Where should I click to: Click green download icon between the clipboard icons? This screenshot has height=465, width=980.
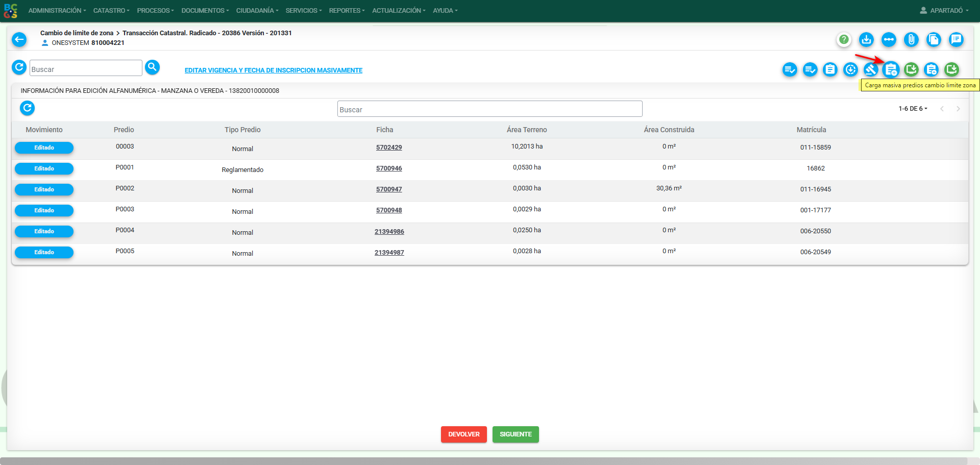tap(911, 69)
